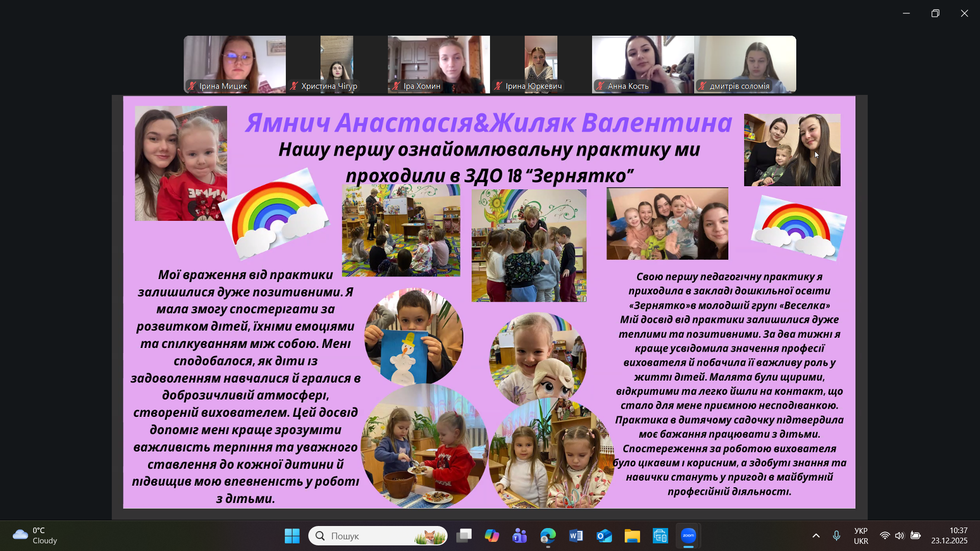Click the Task View icon
The height and width of the screenshot is (551, 980).
pyautogui.click(x=464, y=536)
